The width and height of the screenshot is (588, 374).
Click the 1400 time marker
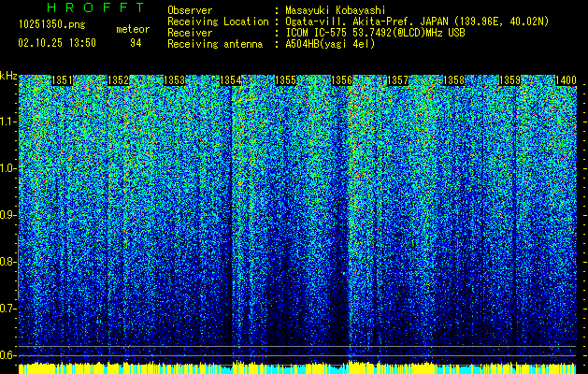566,80
